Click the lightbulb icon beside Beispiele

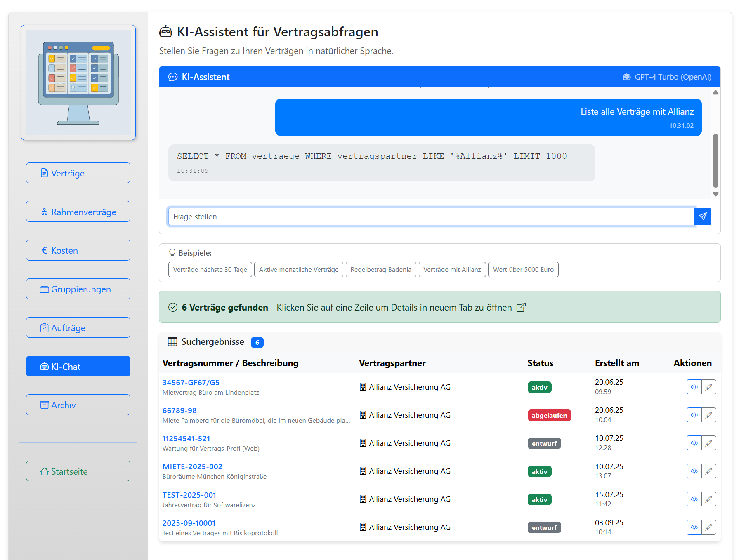pyautogui.click(x=172, y=253)
